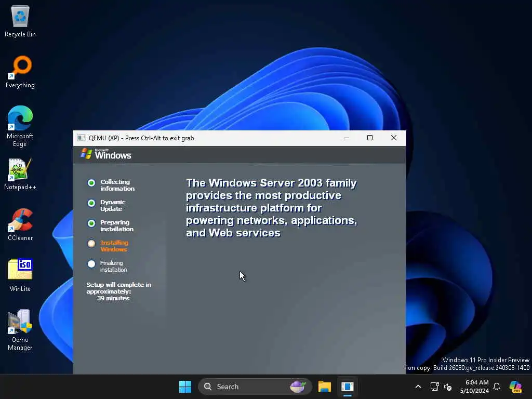Click the Finalizing installation step indicator
Screen dimensions: 532x399
click(91, 264)
